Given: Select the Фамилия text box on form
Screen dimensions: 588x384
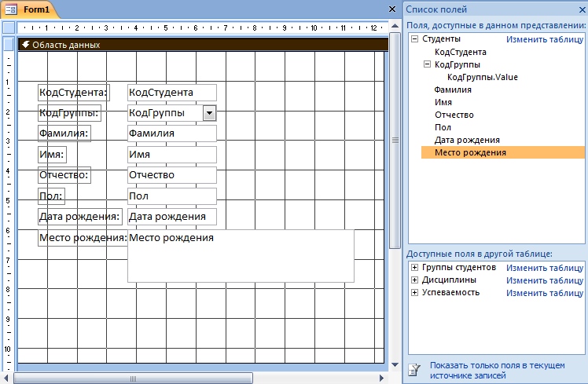Looking at the screenshot, I should pyautogui.click(x=172, y=133).
